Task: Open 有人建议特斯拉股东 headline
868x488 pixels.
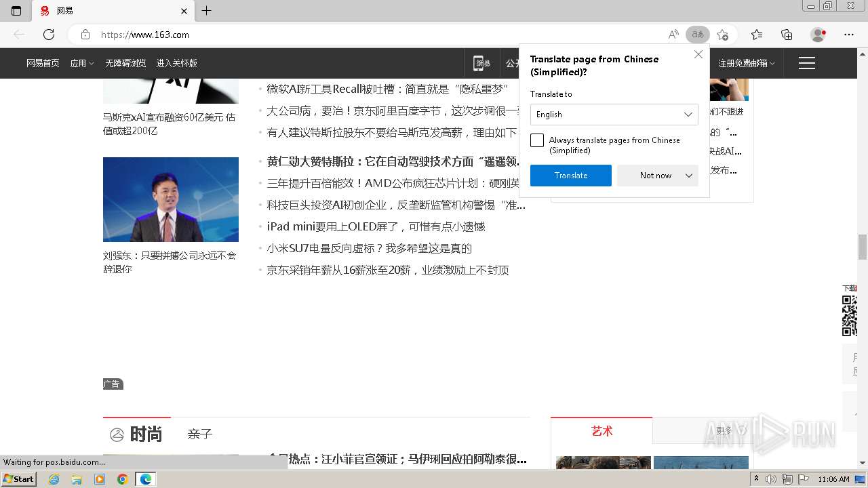Action: (x=392, y=132)
